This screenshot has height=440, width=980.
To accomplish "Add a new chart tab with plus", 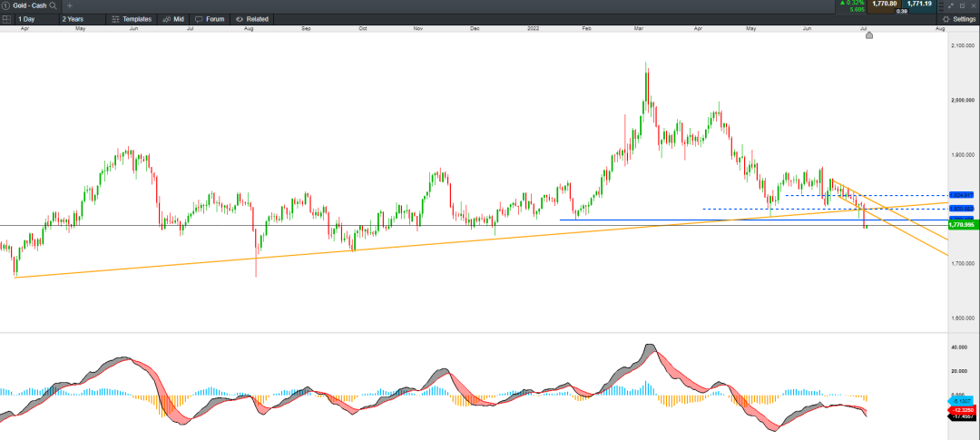I will click(x=69, y=5).
